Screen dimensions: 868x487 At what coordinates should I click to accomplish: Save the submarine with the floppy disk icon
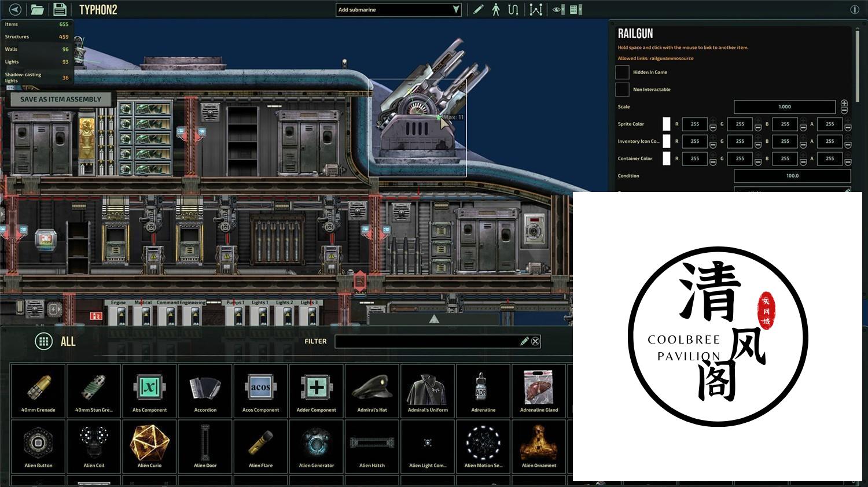pyautogui.click(x=60, y=9)
